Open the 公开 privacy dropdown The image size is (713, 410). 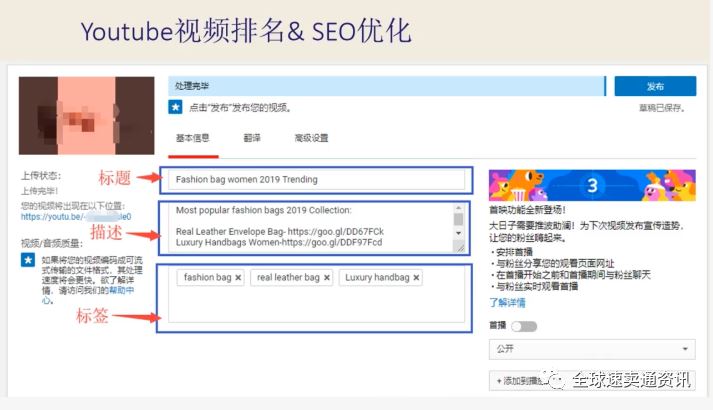(x=592, y=349)
